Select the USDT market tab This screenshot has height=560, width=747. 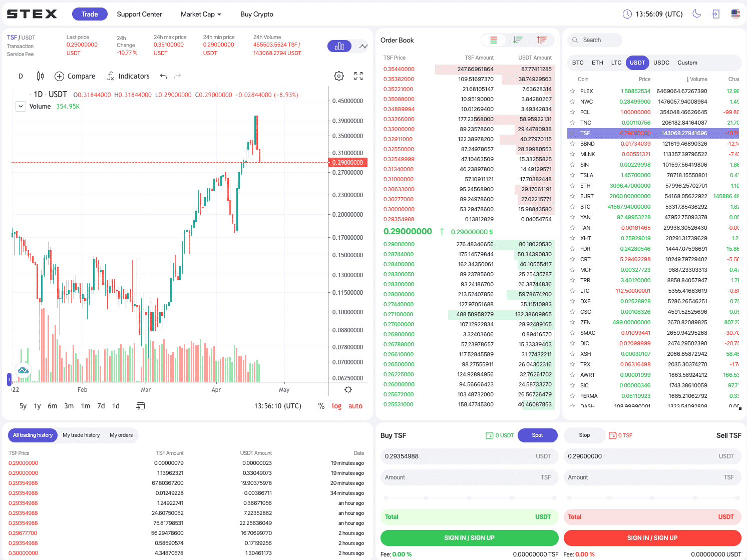[637, 63]
